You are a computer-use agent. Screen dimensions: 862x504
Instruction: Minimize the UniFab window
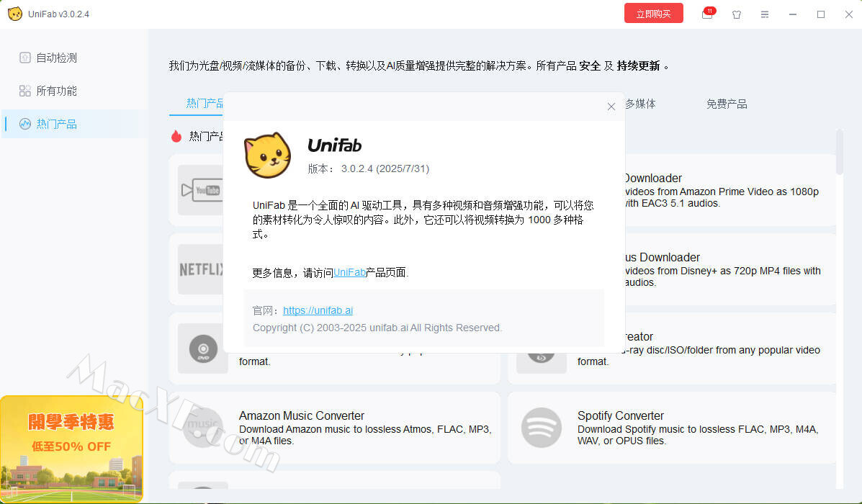(x=793, y=14)
